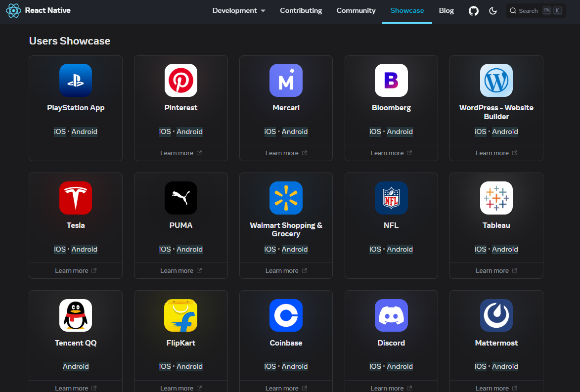Click the Pinterest app icon
The image size is (580, 392).
click(x=181, y=80)
